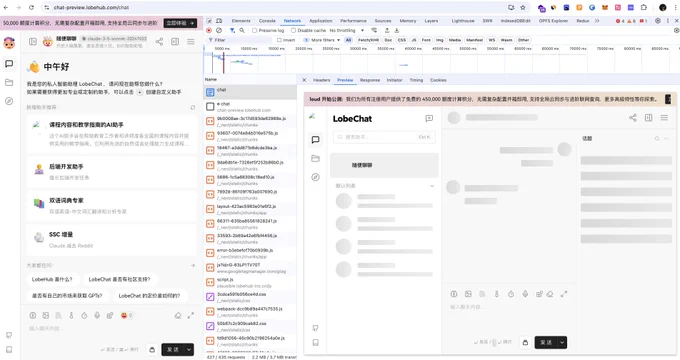Open the Chat section in LobeChat sidebar
The height and width of the screenshot is (360, 680).
pyautogui.click(x=9, y=64)
